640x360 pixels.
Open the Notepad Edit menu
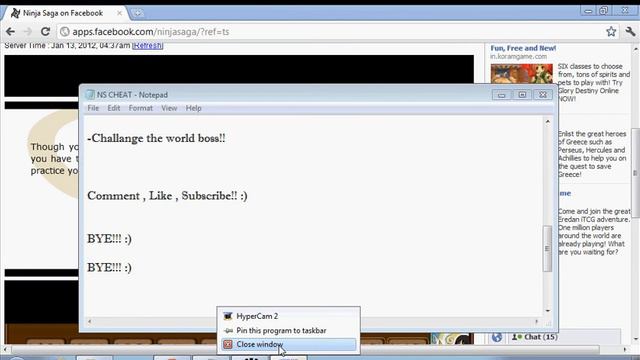[113, 108]
